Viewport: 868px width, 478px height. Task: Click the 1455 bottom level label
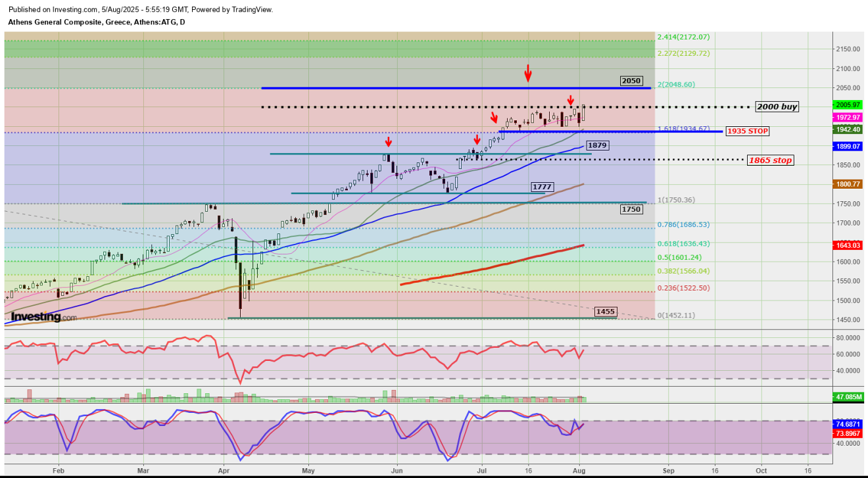pos(605,312)
